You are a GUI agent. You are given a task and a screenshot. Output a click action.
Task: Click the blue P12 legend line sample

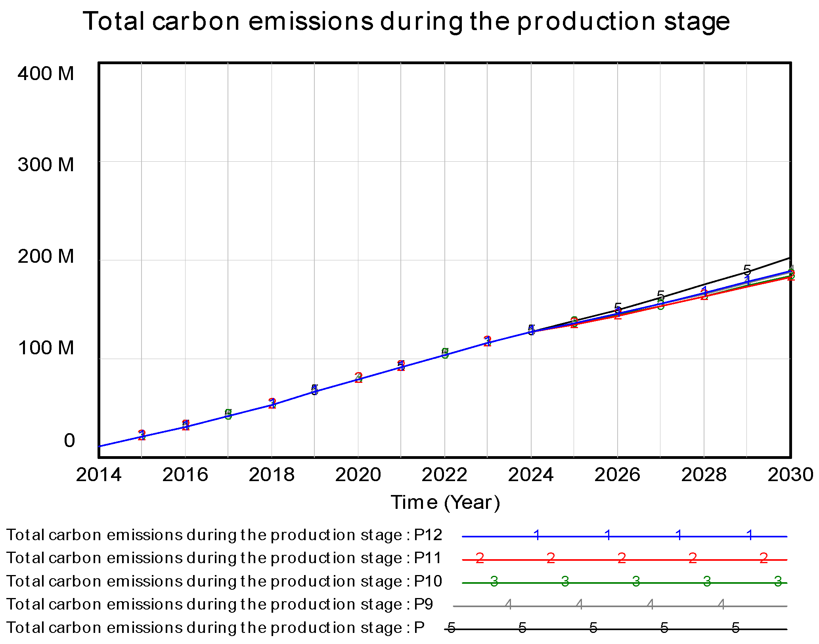tap(624, 536)
